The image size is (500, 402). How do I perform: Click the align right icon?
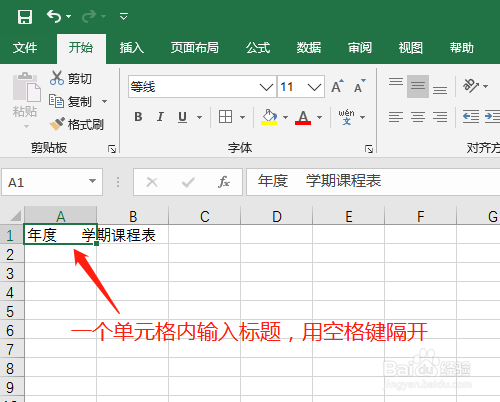click(x=440, y=117)
